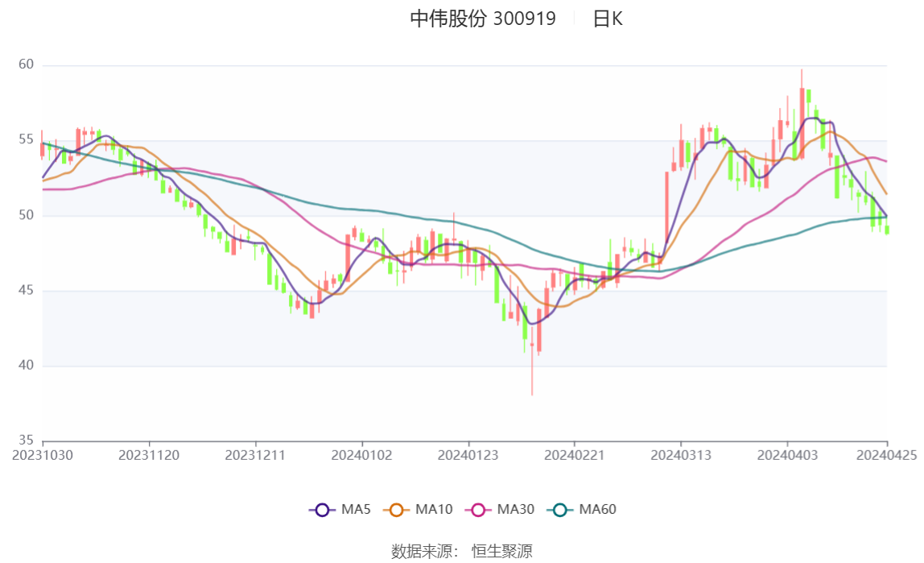
Task: Hide the MA10 series via legend label
Action: 434,509
